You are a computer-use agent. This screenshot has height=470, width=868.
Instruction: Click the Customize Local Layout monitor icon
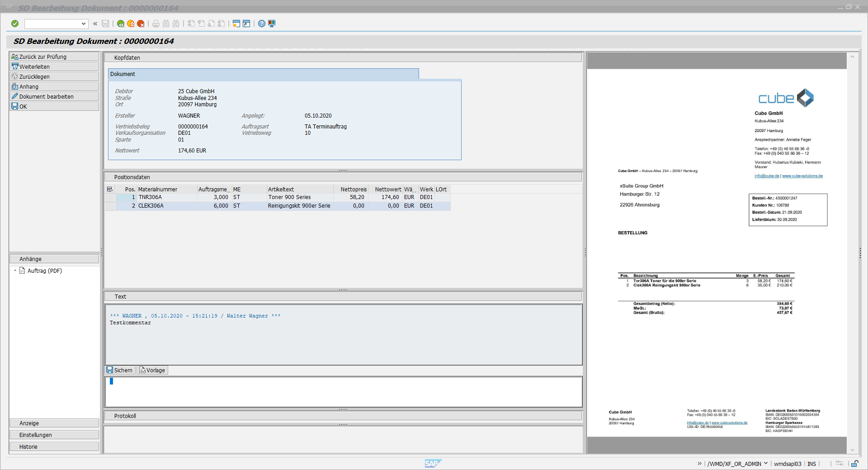point(272,24)
